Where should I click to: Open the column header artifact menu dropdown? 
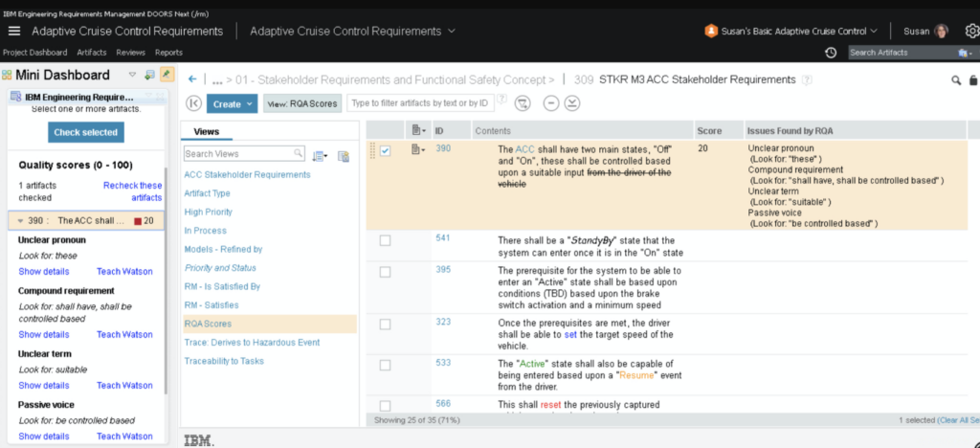(418, 130)
